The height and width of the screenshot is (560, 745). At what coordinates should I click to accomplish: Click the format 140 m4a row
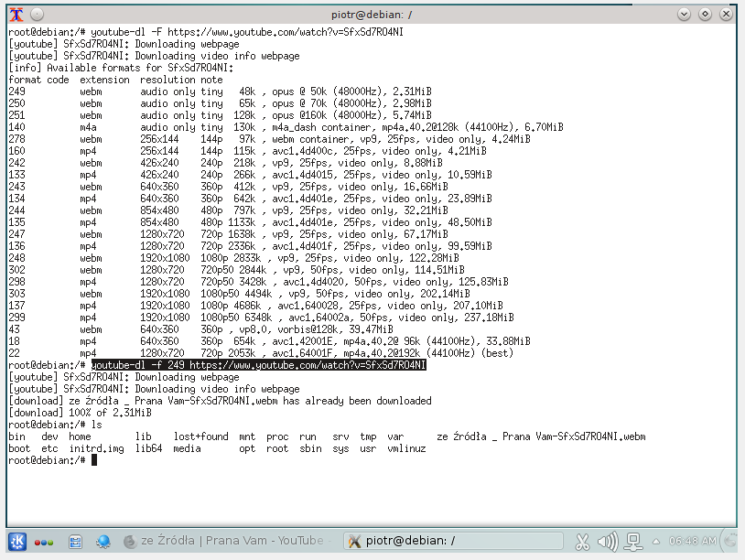286,127
